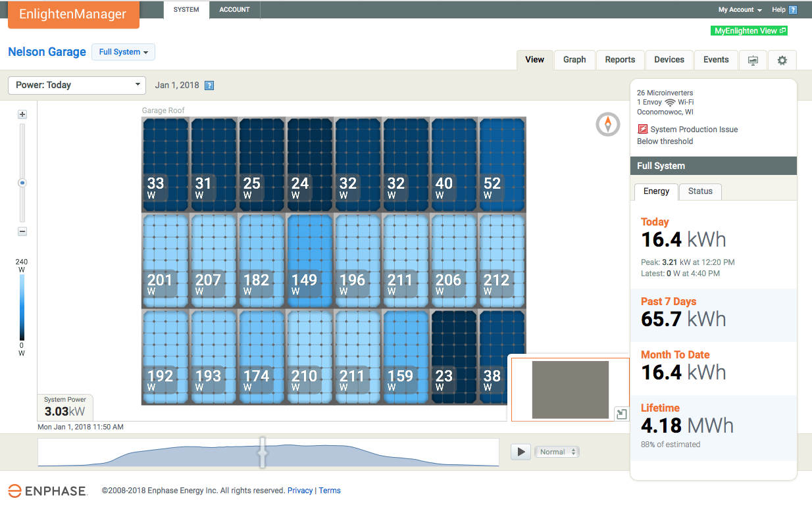Click the System Production Issue red icon
Viewport: 812px width, 509px height.
click(x=642, y=130)
